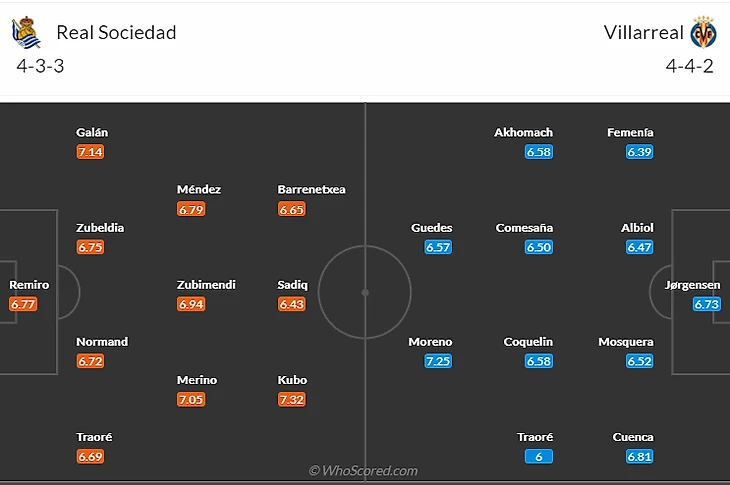This screenshot has height=485, width=730.
Task: Select player name Zubimendi
Action: click(206, 285)
